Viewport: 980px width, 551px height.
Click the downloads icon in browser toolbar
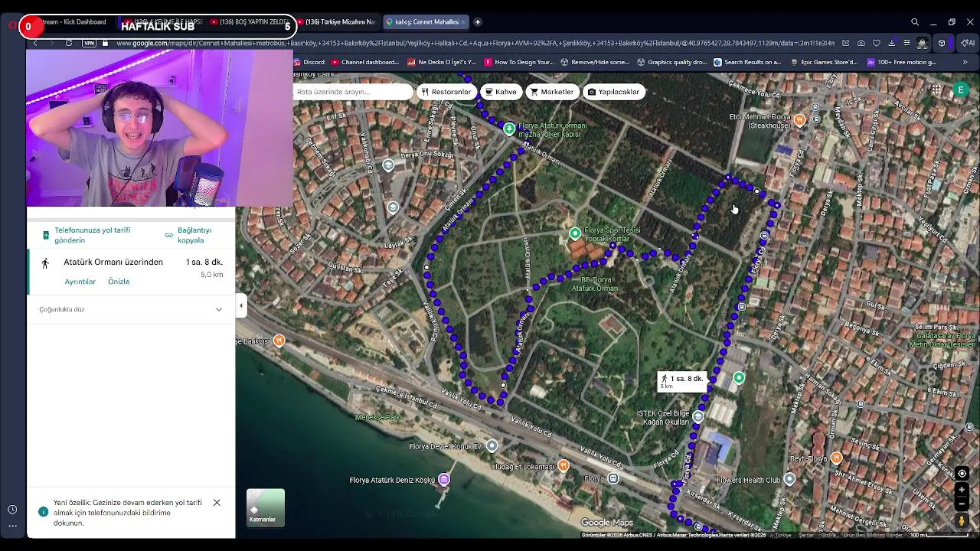point(892,43)
